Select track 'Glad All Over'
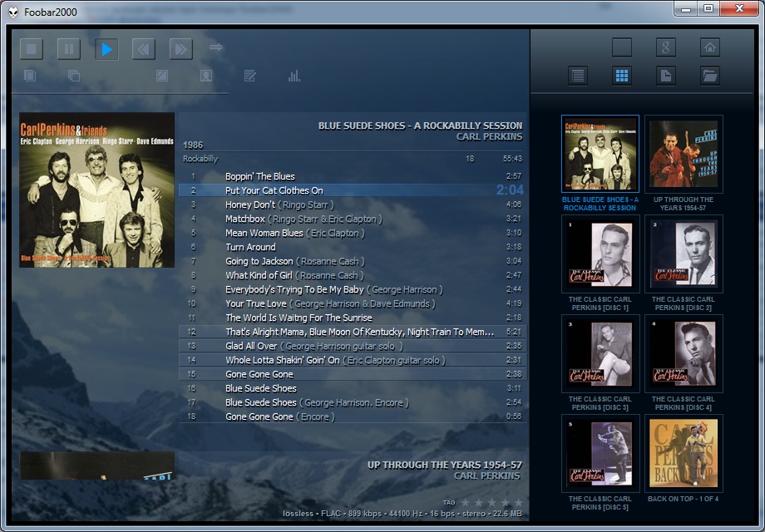 coord(353,346)
